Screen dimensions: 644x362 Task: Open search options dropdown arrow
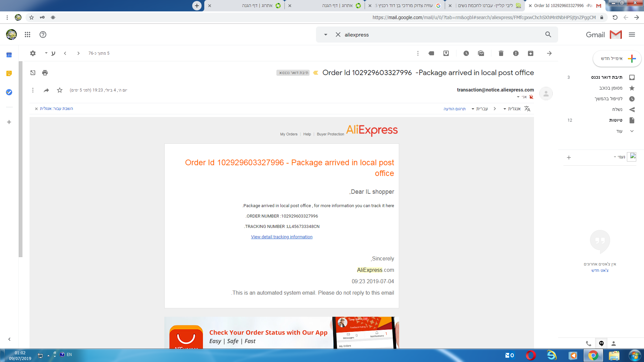point(325,35)
